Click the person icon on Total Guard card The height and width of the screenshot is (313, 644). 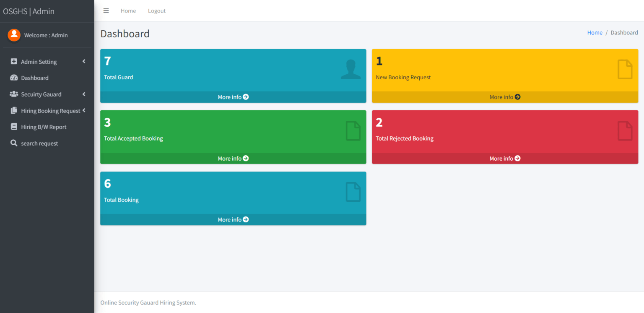click(x=351, y=70)
